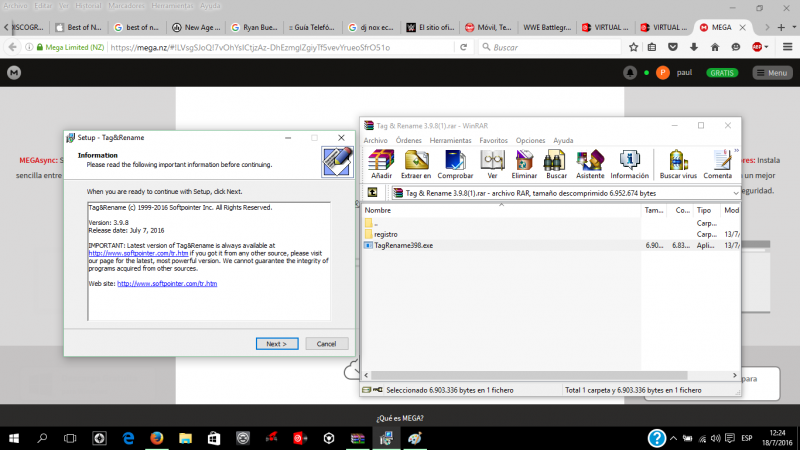This screenshot has height=450, width=800.
Task: Click the Firefox back arrow
Action: [x=12, y=47]
